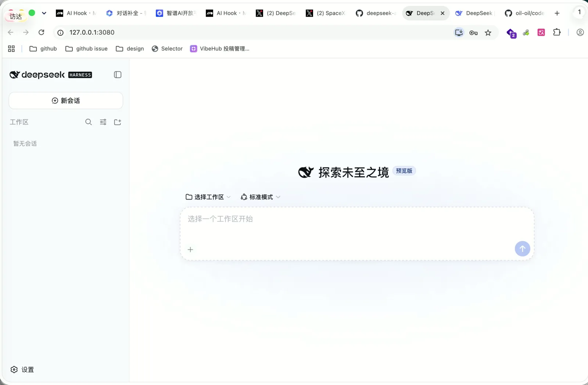
Task: Switch to the 对话补全 tab
Action: tap(126, 13)
